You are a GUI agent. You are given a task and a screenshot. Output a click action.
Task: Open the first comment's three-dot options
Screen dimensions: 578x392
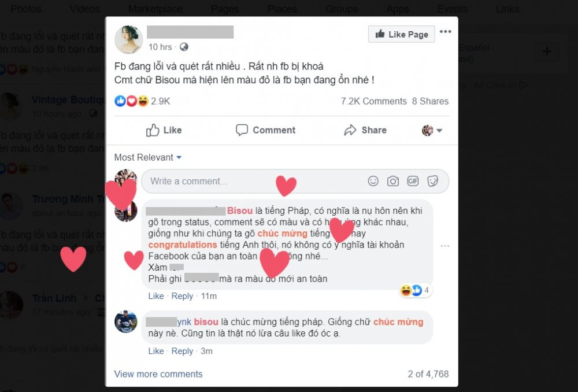pos(445,246)
